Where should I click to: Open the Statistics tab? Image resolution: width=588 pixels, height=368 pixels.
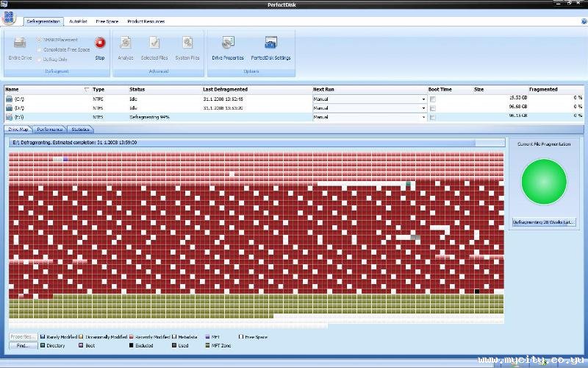tap(81, 129)
